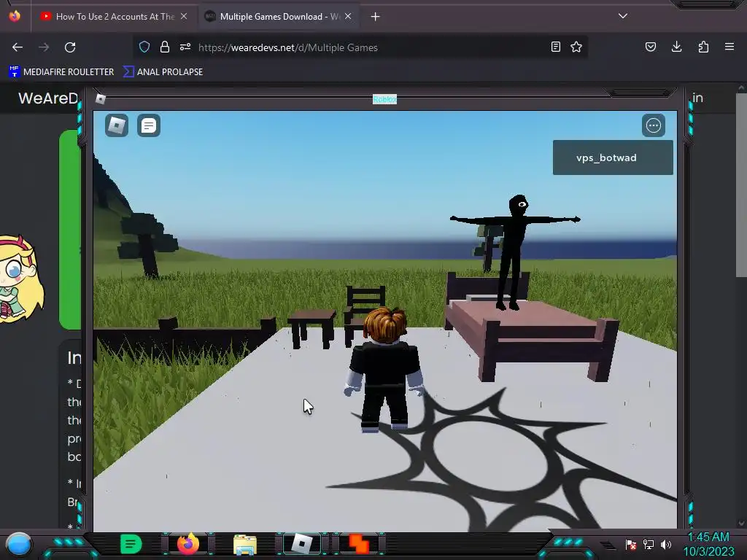Open ANAL PROLAPSE bookmark
The image size is (747, 560).
(x=163, y=72)
